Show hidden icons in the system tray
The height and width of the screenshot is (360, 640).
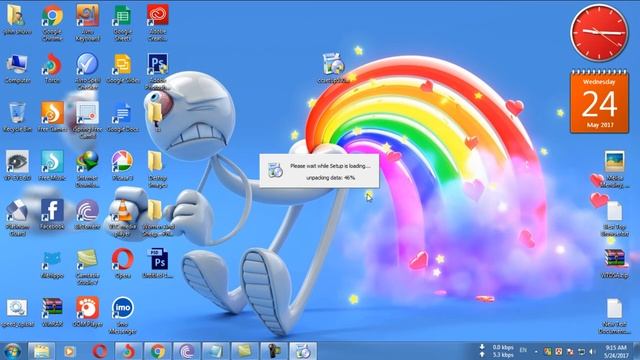(536, 351)
